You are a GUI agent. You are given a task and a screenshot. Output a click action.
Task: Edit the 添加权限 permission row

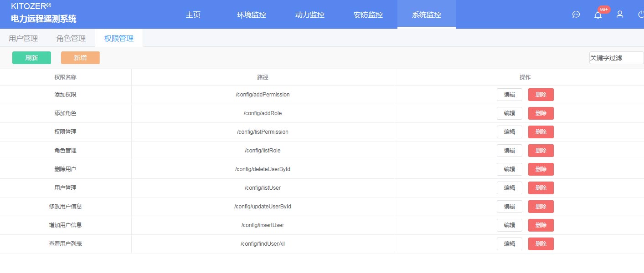tap(509, 95)
